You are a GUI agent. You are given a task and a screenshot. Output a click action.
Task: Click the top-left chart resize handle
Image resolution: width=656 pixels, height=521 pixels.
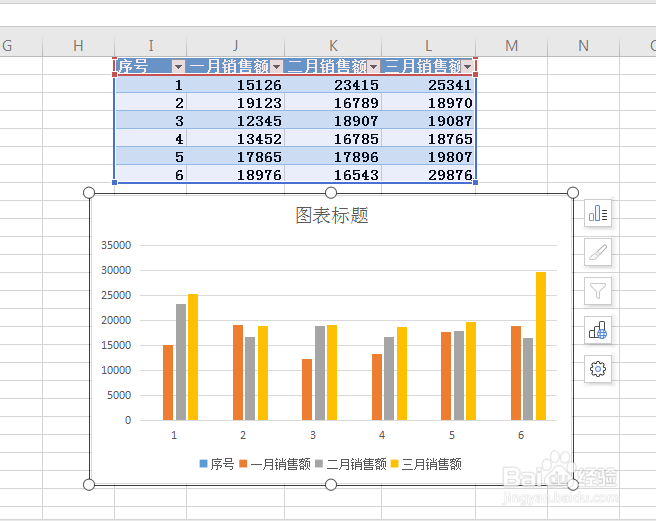tap(89, 192)
